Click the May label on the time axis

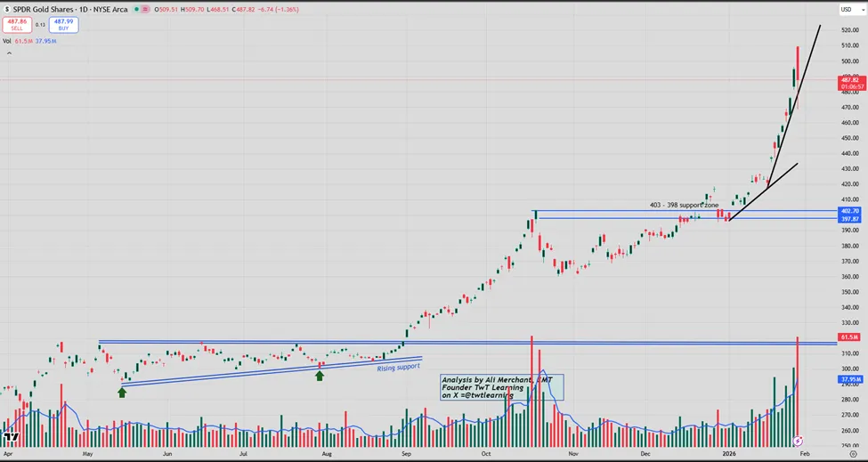click(x=87, y=453)
